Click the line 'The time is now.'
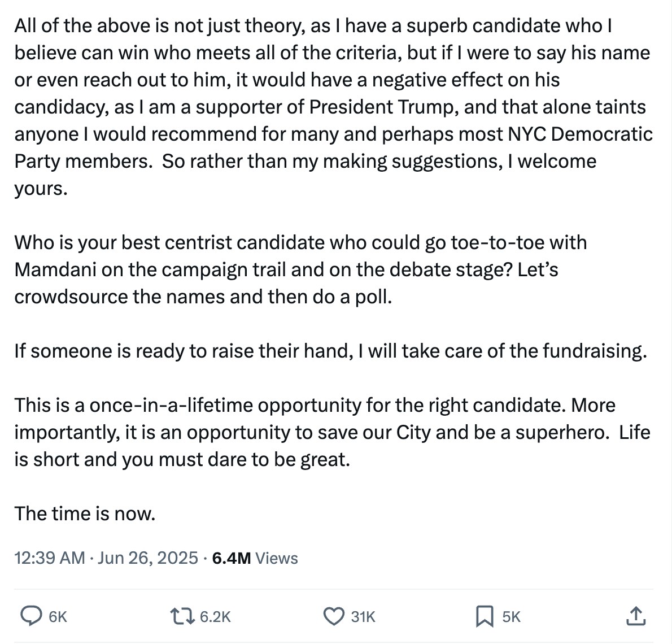Image resolution: width=672 pixels, height=644 pixels. coord(85,514)
